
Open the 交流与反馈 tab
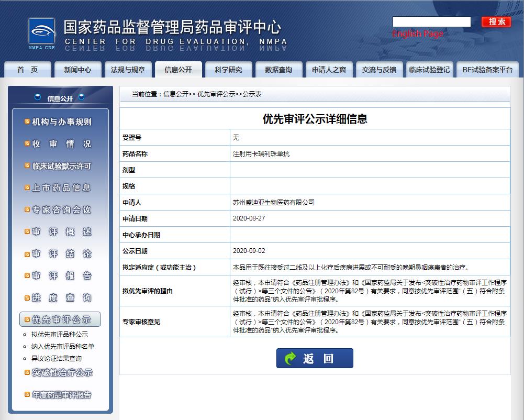coord(379,70)
